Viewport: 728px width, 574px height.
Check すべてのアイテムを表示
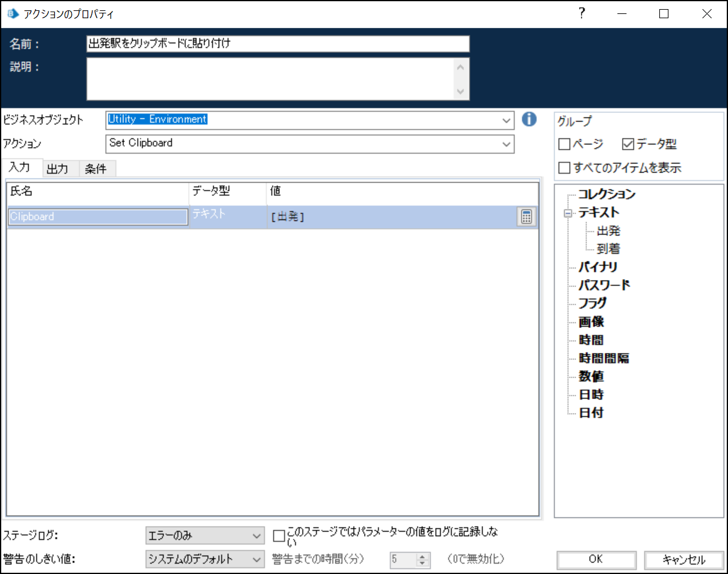coord(563,168)
